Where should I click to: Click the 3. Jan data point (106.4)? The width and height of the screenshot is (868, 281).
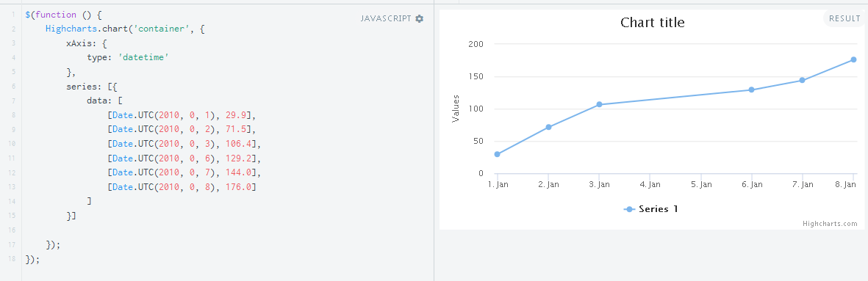tap(599, 104)
